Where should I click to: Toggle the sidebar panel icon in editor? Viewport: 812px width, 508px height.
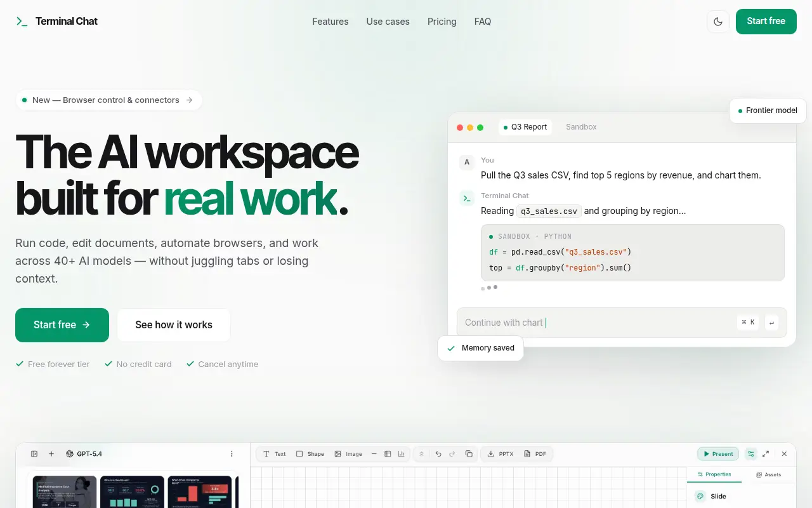34,454
